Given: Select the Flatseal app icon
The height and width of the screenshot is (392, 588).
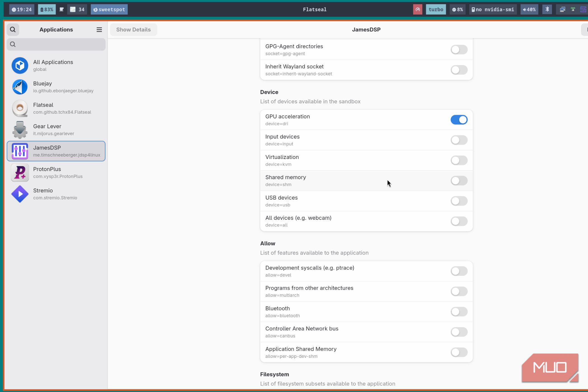Looking at the screenshot, I should 20,108.
